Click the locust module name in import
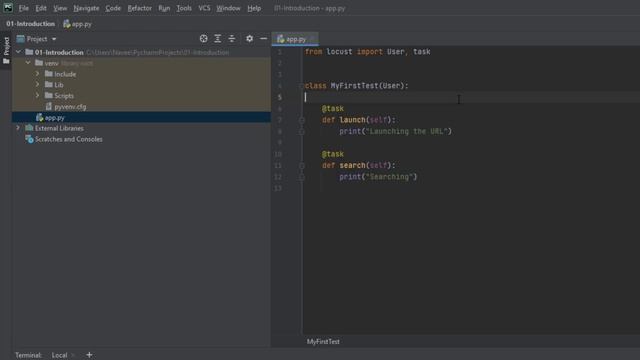 [x=339, y=52]
